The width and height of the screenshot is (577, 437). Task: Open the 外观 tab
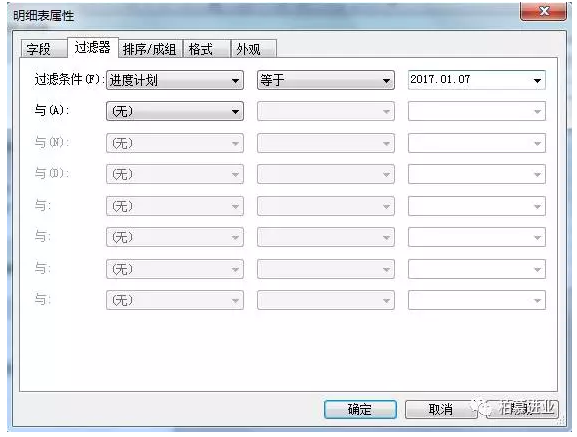[253, 49]
